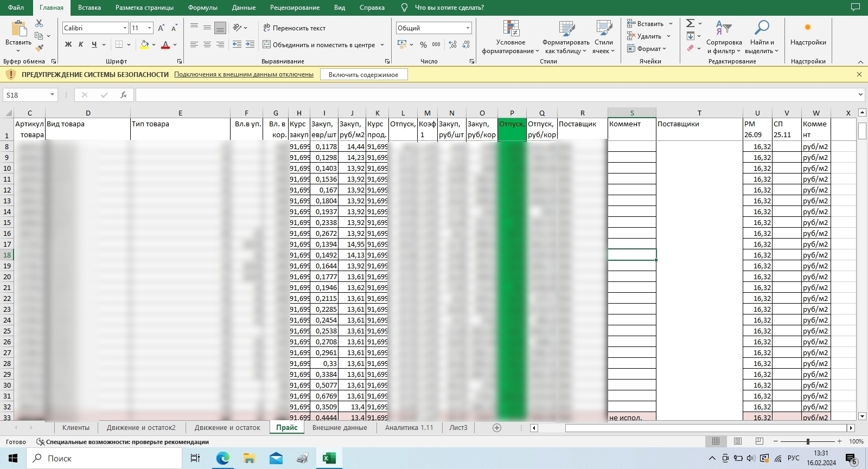Click the Windows Start button
Image resolution: width=868 pixels, height=469 pixels.
pyautogui.click(x=13, y=458)
